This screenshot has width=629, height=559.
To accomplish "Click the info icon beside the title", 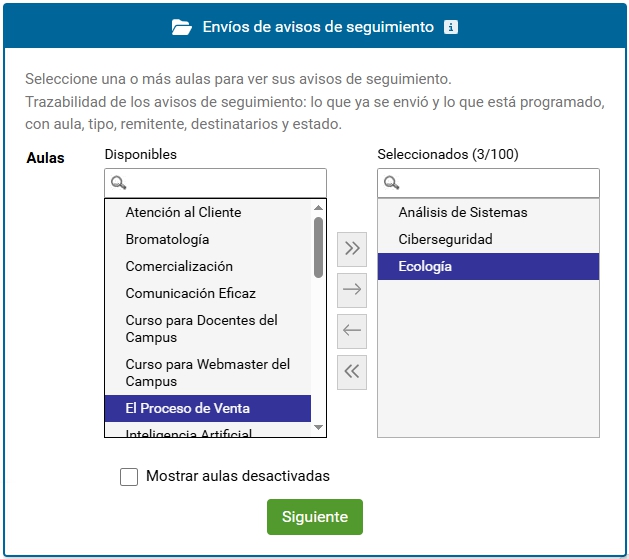I will [x=450, y=27].
